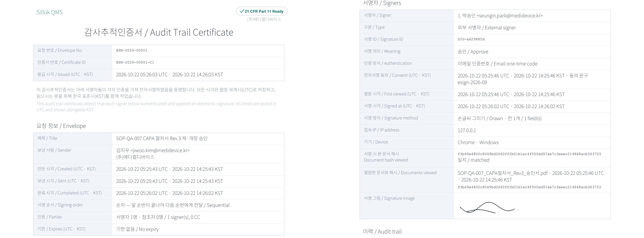Click the First viewed time value
Viewport: 644px width, 238px height.
point(511,94)
